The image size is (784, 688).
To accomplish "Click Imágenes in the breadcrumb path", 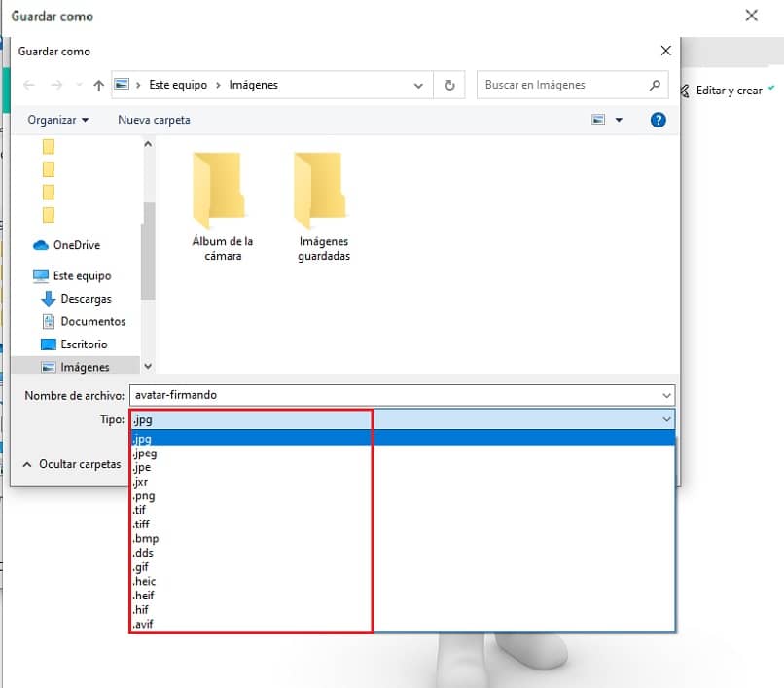I will [252, 85].
